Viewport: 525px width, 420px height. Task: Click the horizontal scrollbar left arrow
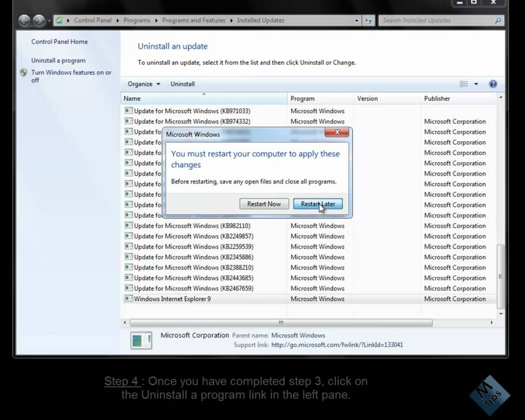[125, 323]
